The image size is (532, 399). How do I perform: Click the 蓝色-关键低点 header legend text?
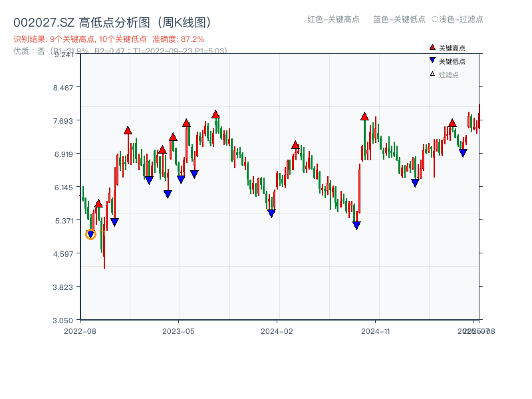399,19
